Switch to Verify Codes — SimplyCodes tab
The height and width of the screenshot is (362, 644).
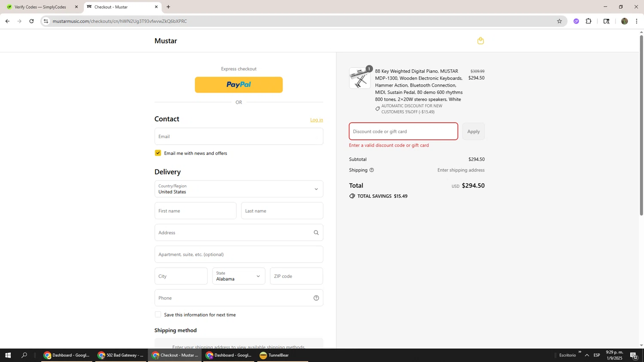40,7
